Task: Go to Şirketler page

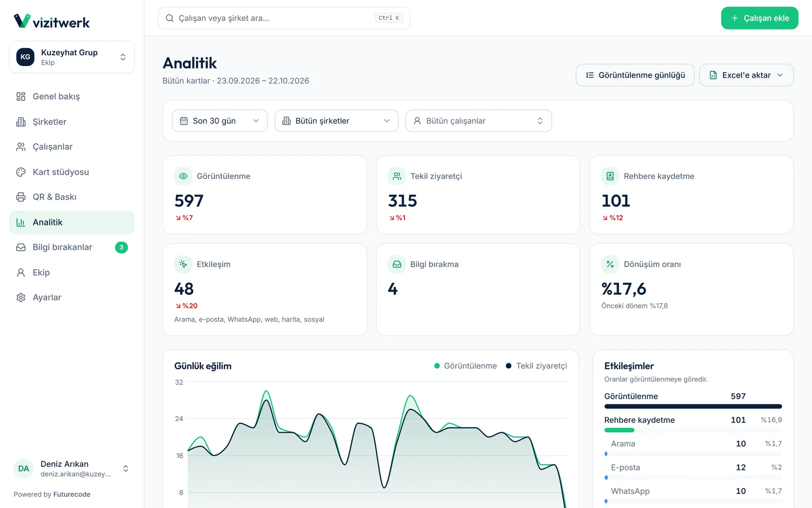Action: tap(72, 122)
